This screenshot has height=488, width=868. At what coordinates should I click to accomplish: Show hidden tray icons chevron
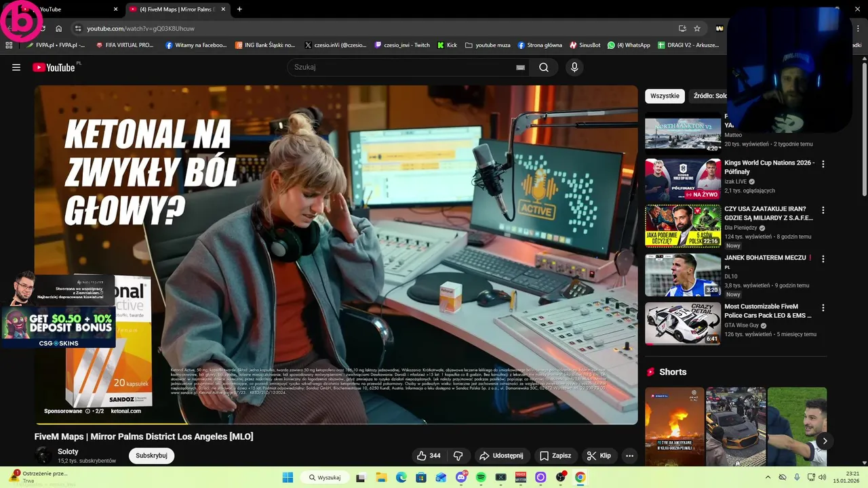pos(768,477)
